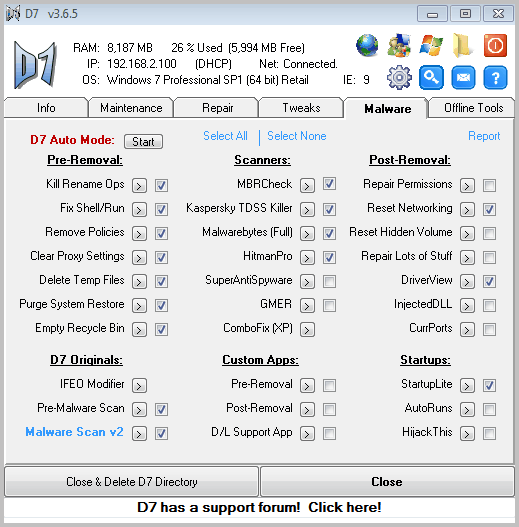The height and width of the screenshot is (527, 519).
Task: Switch to the Maintenance tab
Action: click(131, 108)
